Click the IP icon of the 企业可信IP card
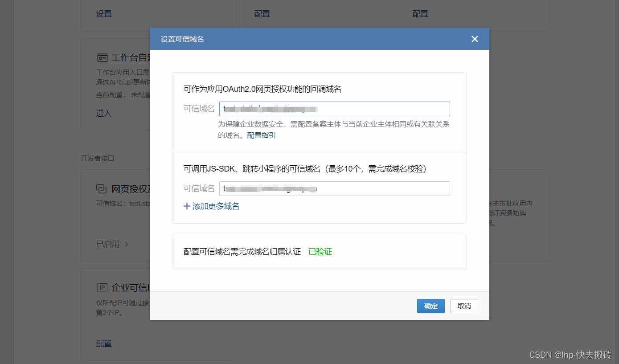Image resolution: width=619 pixels, height=364 pixels. [x=102, y=287]
